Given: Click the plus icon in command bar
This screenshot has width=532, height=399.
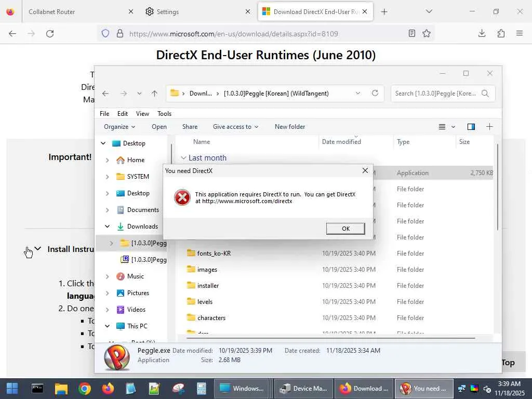Looking at the screenshot, I should pyautogui.click(x=489, y=127).
